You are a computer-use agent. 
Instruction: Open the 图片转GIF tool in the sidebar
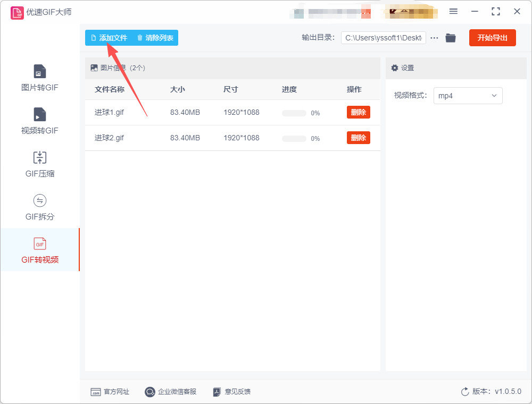[x=40, y=78]
